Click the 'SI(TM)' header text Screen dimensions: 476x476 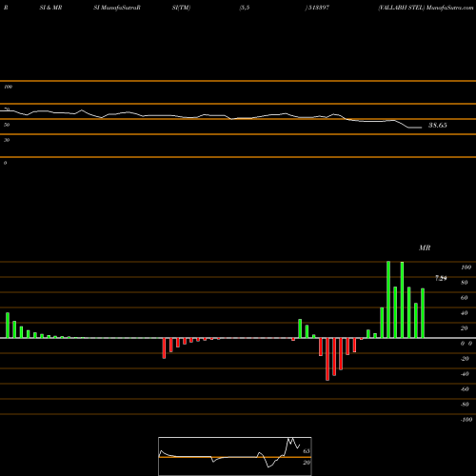[x=181, y=8]
